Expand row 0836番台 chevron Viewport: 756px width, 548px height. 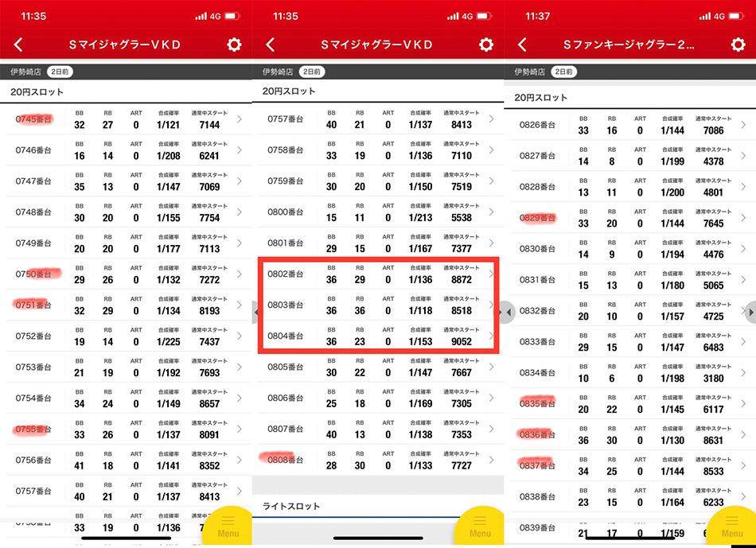pos(743,435)
